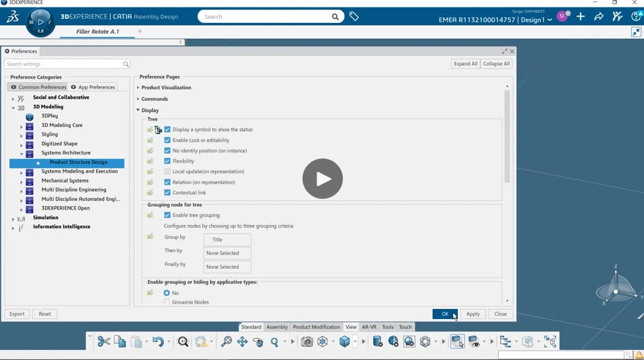Click the Export button
This screenshot has height=360, width=644.
point(17,314)
